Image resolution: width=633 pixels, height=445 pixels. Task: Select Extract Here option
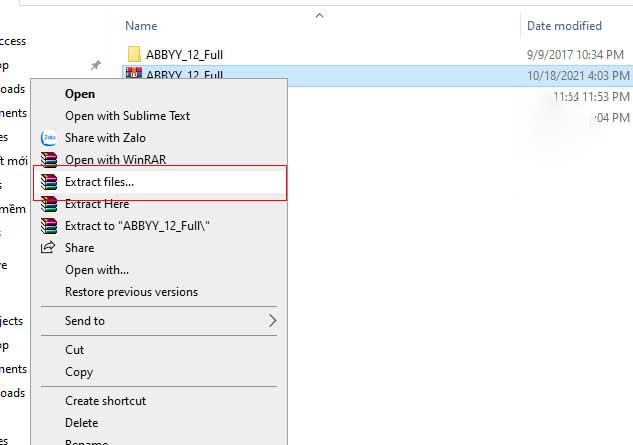pos(97,204)
